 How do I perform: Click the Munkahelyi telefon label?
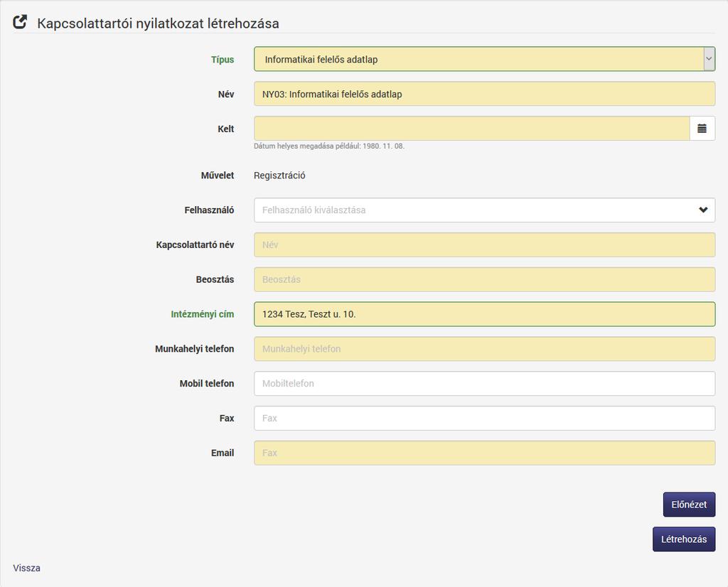click(x=195, y=349)
